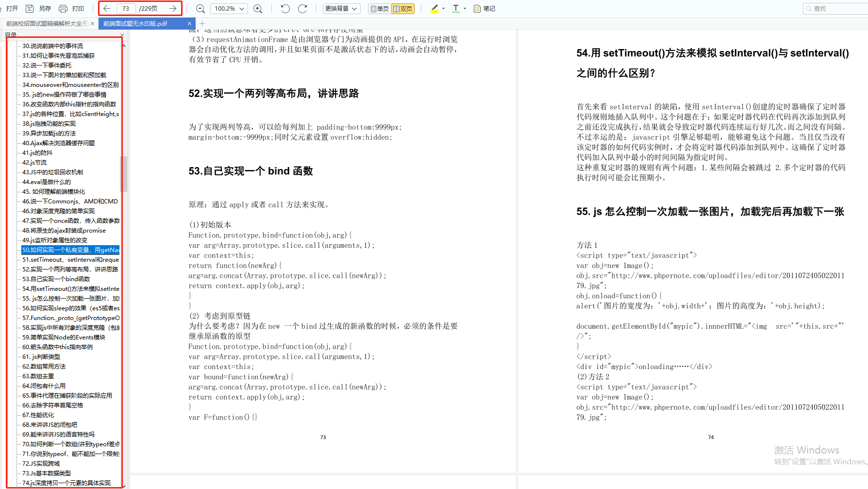Open the text tool color dropdown arrow
The width and height of the screenshot is (868, 489).
click(x=465, y=8)
